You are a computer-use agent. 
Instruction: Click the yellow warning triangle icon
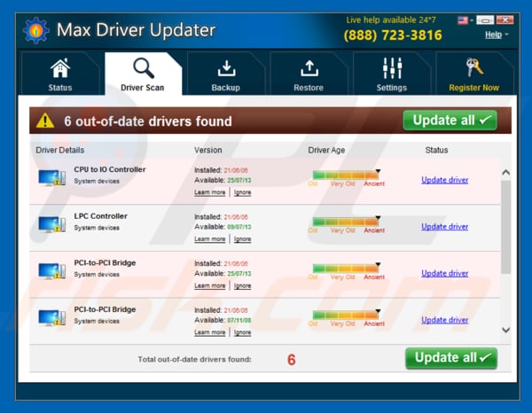(45, 121)
